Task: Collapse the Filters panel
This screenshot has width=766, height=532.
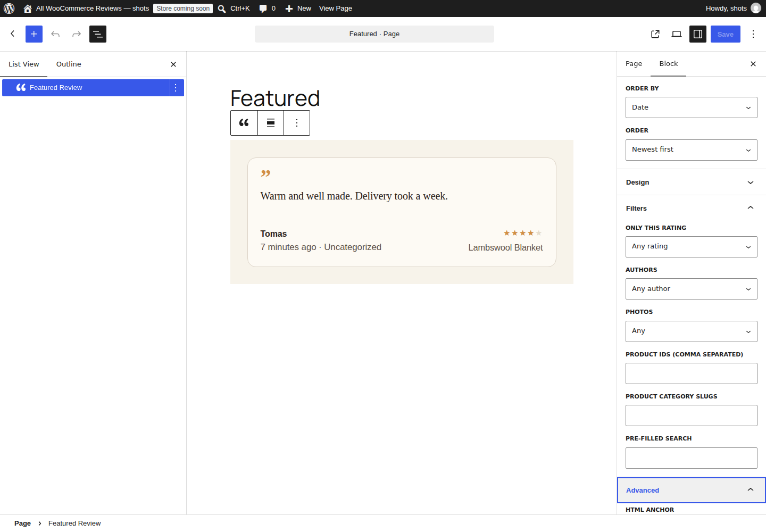Action: tap(692, 209)
